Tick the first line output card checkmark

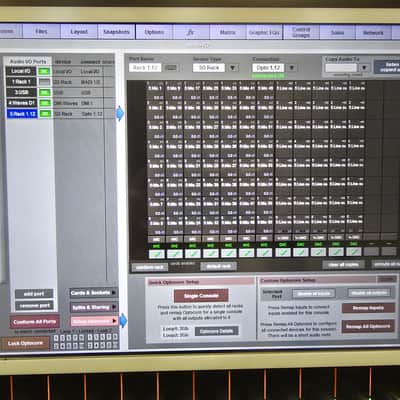(x=283, y=252)
